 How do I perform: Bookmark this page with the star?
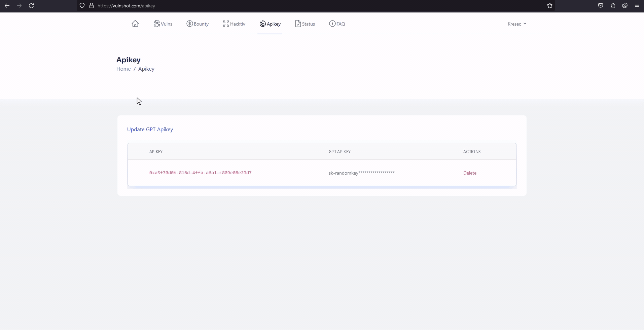(550, 6)
